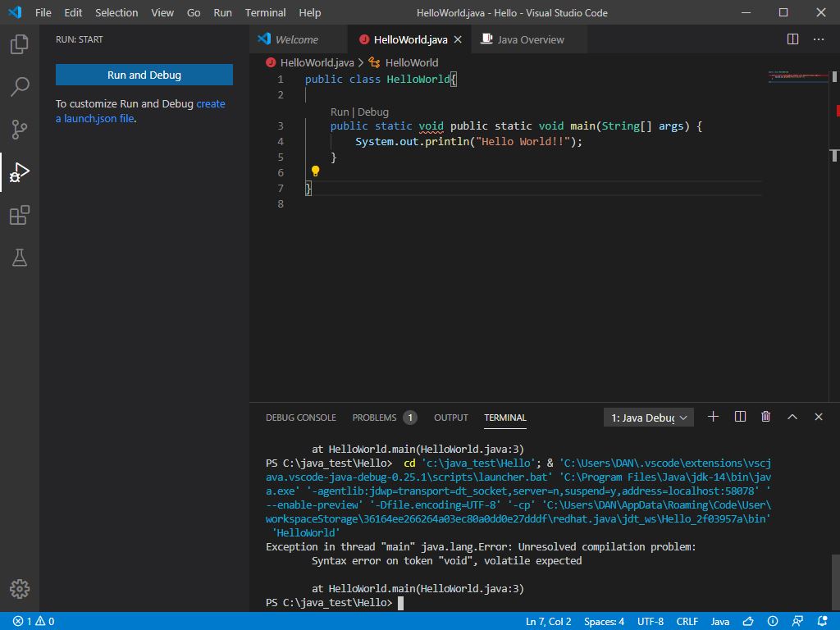Open the Selection menu
This screenshot has width=840, height=630.
[116, 12]
